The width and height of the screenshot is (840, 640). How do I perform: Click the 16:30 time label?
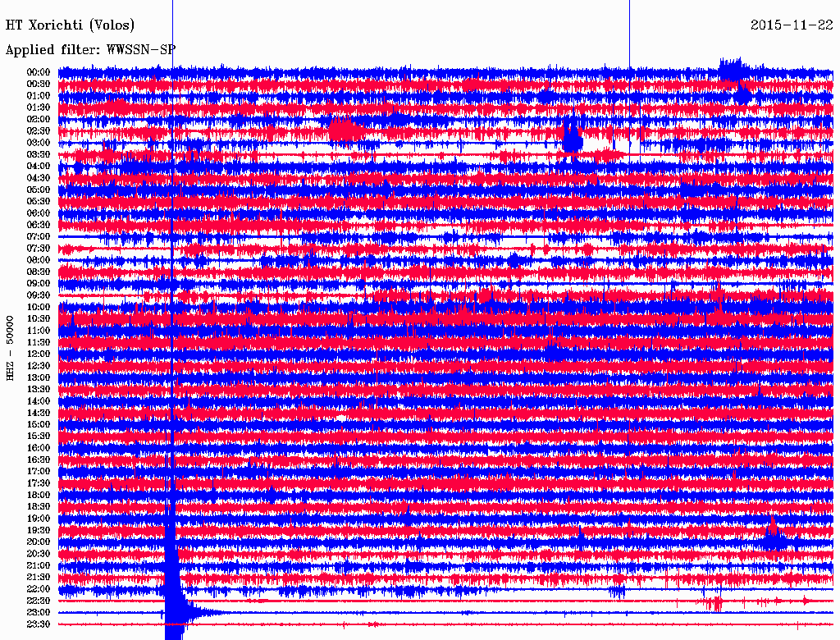tap(38, 460)
